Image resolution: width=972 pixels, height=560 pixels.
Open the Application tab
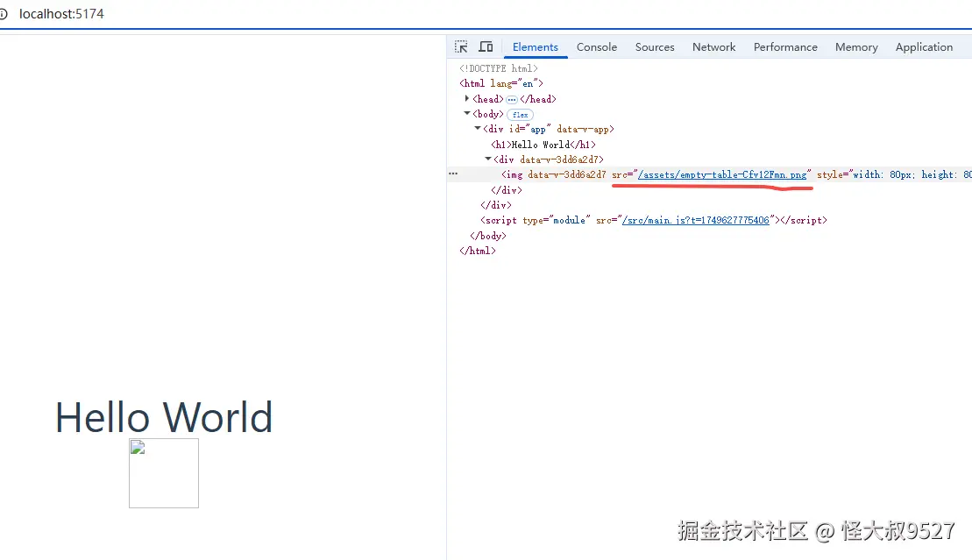point(924,47)
